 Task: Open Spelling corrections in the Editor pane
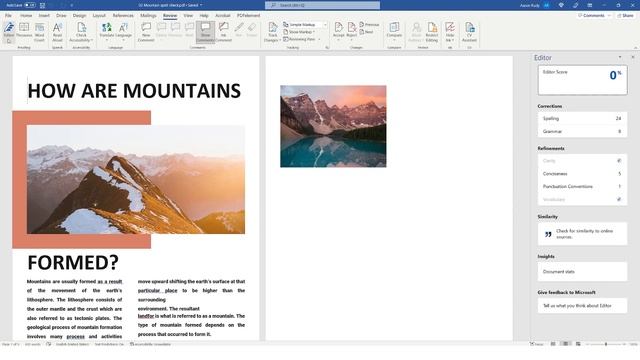click(582, 118)
